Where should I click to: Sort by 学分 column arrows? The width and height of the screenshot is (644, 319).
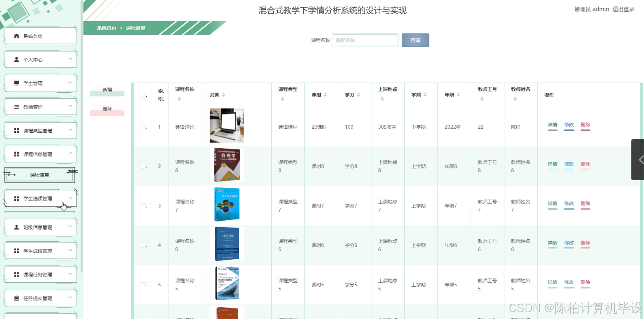tap(359, 95)
